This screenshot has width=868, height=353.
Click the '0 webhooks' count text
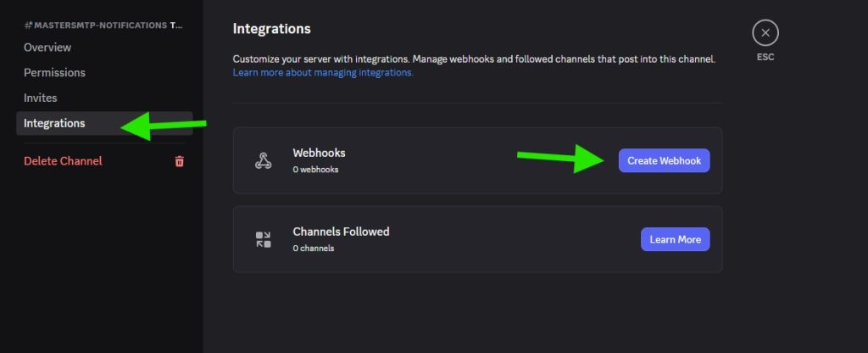(315, 170)
